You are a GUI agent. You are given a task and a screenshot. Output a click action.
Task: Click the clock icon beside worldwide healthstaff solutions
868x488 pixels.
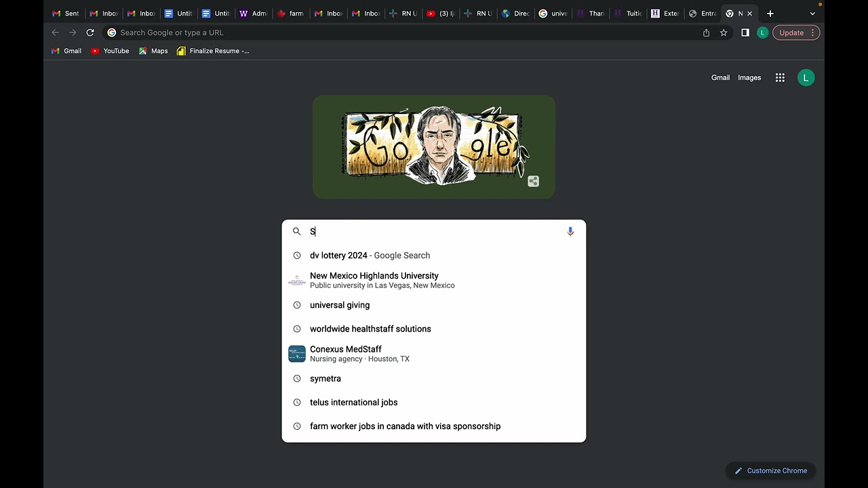pyautogui.click(x=296, y=329)
